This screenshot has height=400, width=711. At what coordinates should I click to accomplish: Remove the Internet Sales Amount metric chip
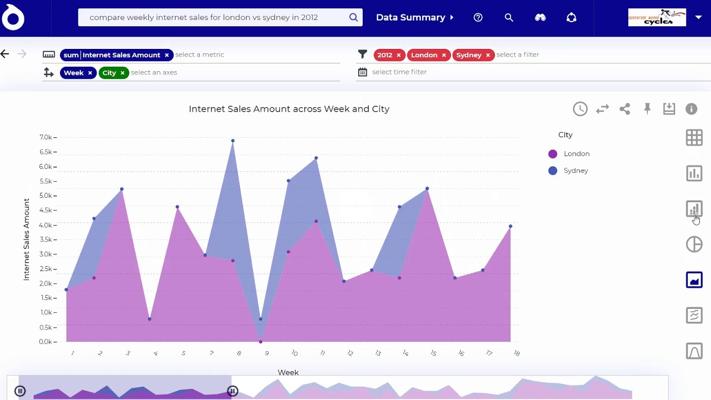coord(166,55)
